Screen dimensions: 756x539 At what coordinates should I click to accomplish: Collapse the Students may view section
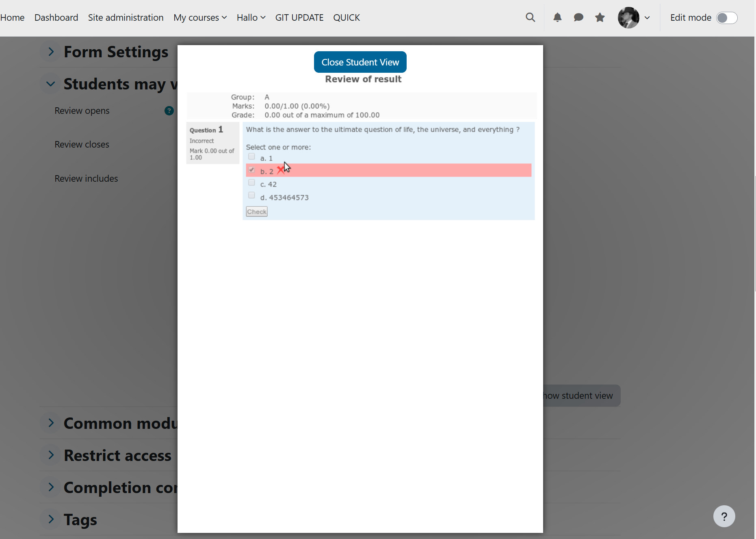click(51, 84)
